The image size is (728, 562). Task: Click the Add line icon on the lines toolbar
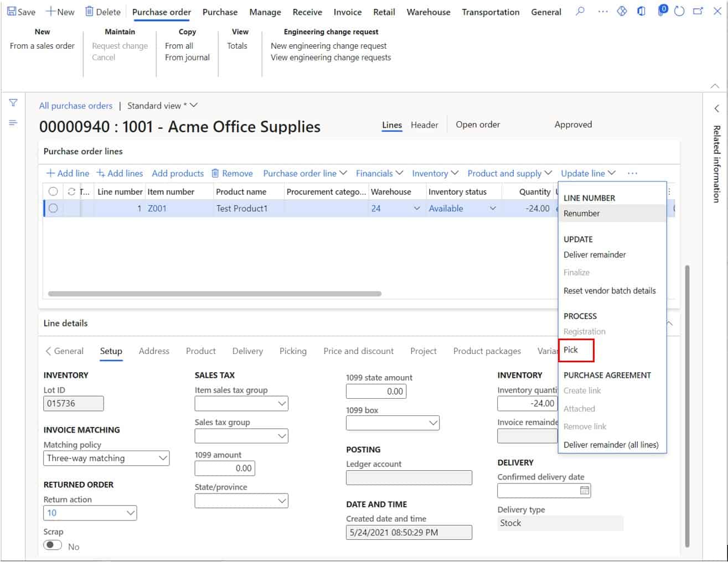click(x=50, y=173)
